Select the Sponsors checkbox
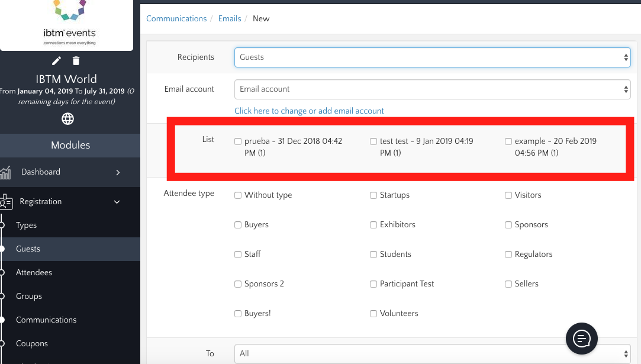 point(508,225)
